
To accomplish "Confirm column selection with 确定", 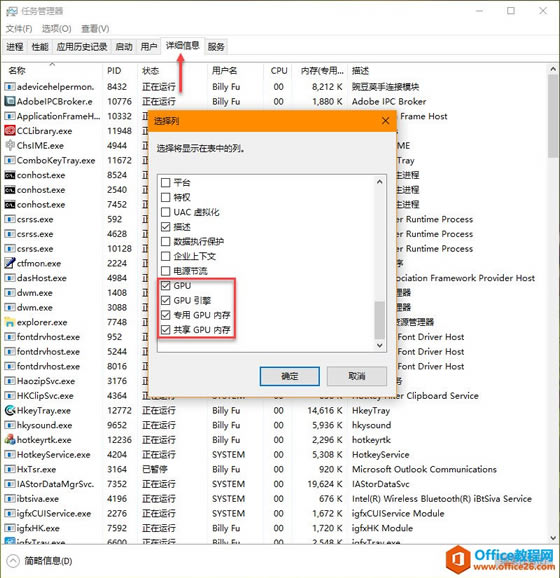I will (289, 376).
